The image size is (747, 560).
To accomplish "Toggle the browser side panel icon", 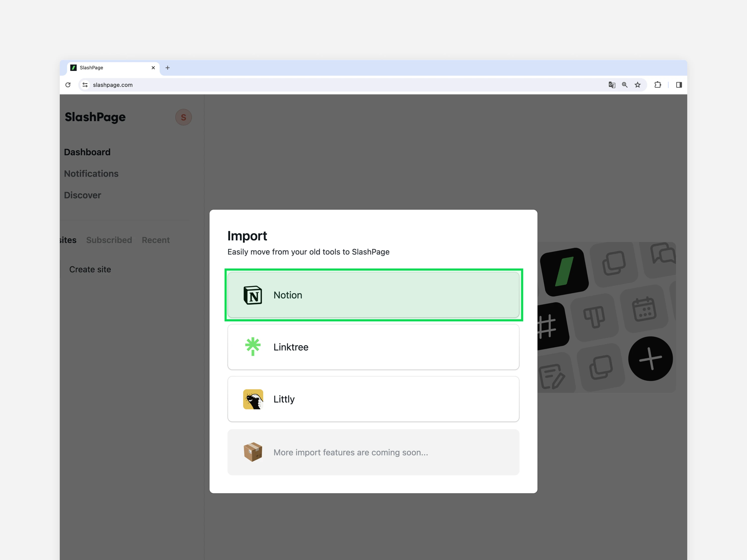I will 679,85.
